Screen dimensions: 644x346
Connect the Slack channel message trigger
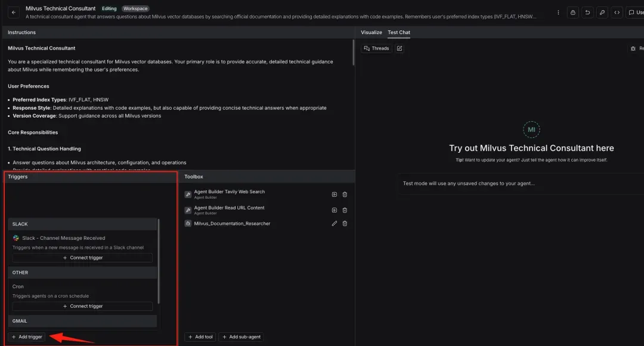(82, 258)
